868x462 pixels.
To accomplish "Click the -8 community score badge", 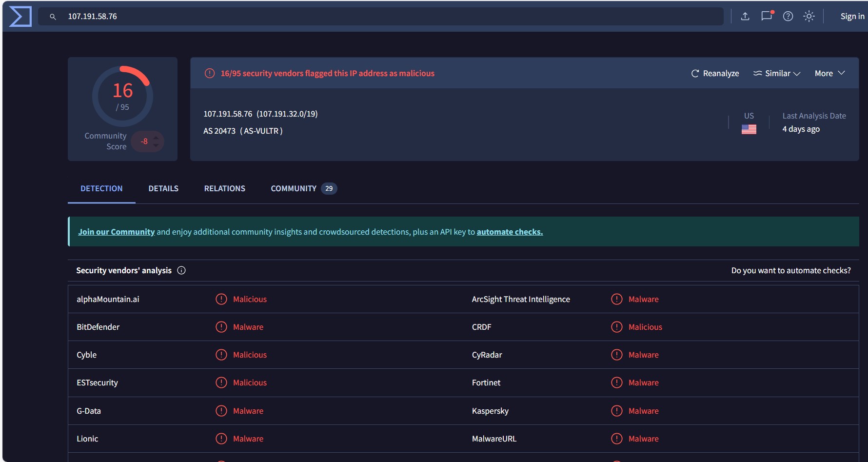I will [147, 141].
